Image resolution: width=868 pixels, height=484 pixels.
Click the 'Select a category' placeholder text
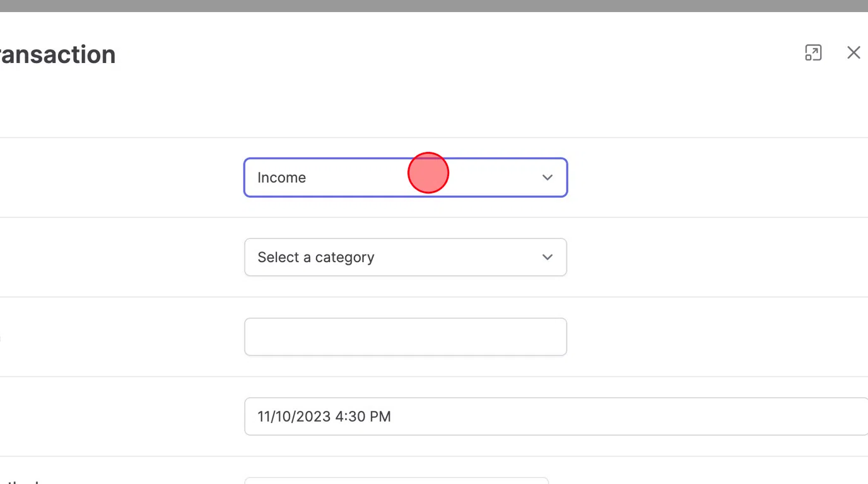pos(316,257)
